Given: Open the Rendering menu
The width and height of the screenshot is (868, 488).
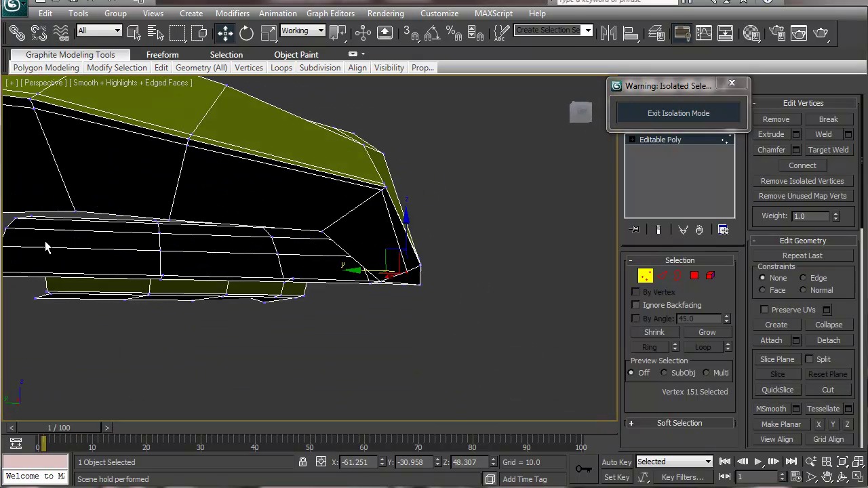Looking at the screenshot, I should 385,14.
